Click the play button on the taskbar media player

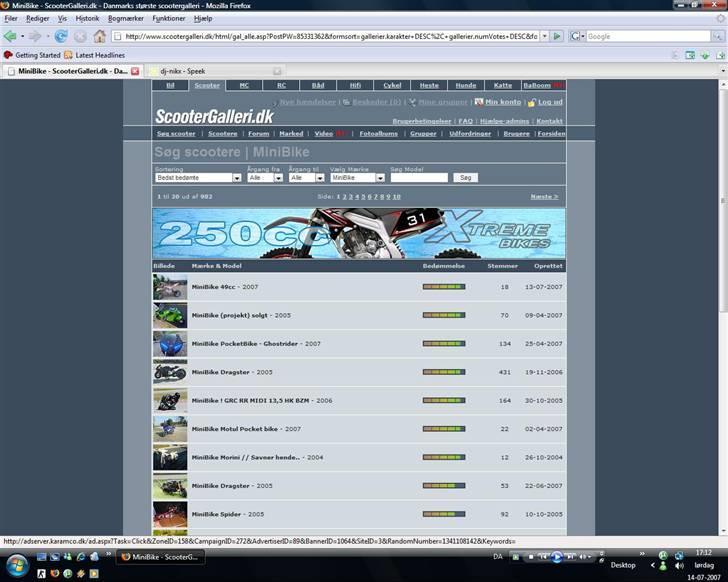click(557, 556)
